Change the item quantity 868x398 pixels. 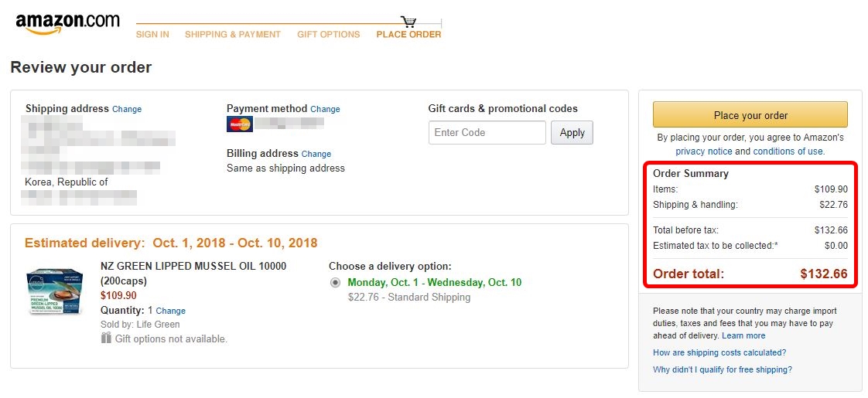pyautogui.click(x=170, y=311)
